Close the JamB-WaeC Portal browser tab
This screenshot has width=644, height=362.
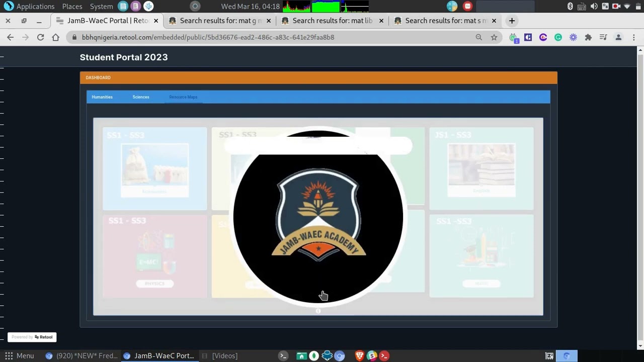(x=156, y=21)
